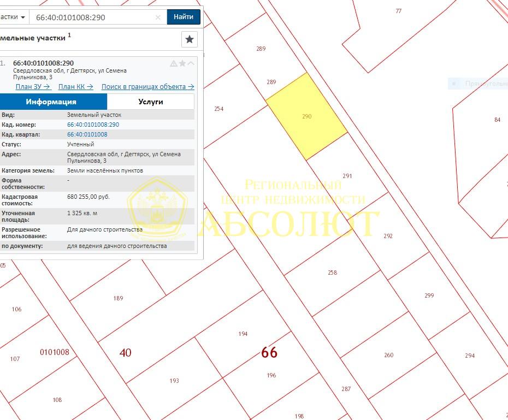Screen dimensions: 508x420
Task: Select parcel 258 on the map
Action: [333, 273]
